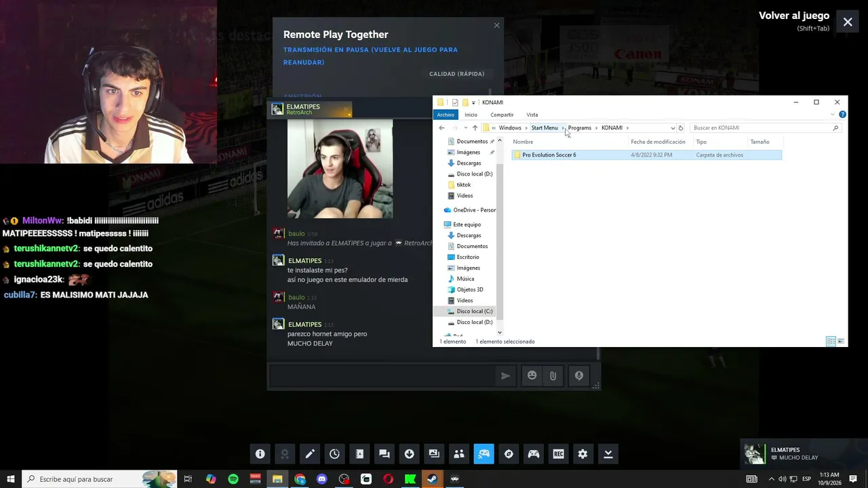Open the emoji picker in Steam chat
Viewport: 868px width, 488px height.
pos(532,375)
